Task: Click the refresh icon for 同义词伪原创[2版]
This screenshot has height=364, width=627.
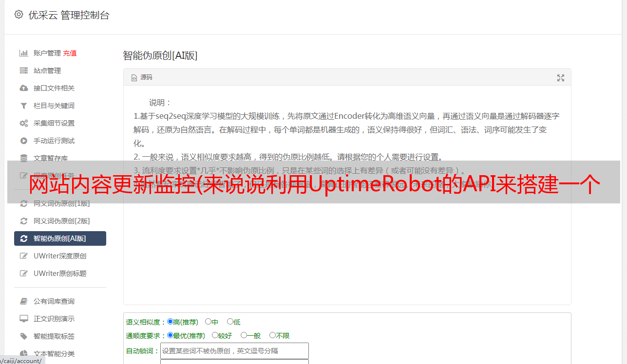Action: (23, 221)
